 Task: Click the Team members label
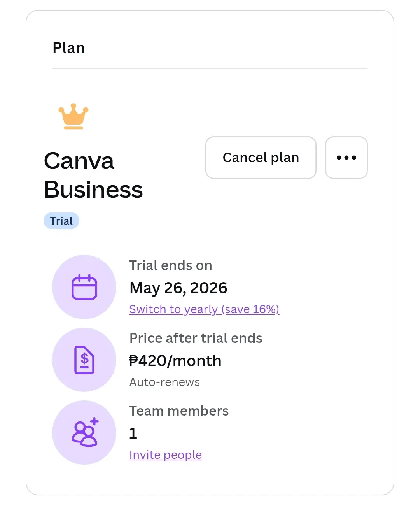pos(179,411)
